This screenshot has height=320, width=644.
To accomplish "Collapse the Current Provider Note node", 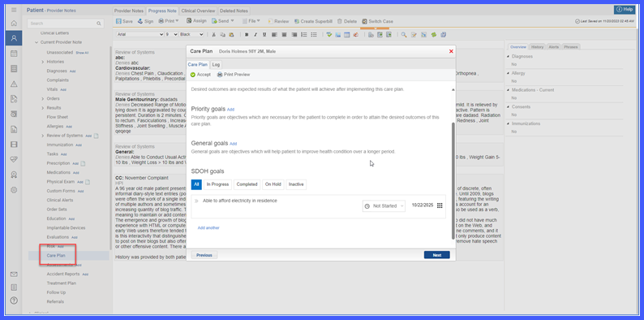I will (36, 42).
